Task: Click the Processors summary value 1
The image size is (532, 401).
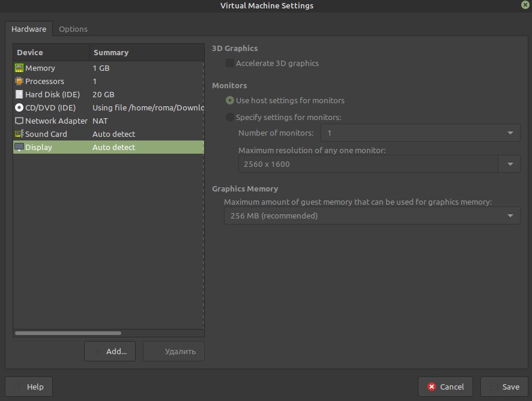Action: pyautogui.click(x=95, y=81)
